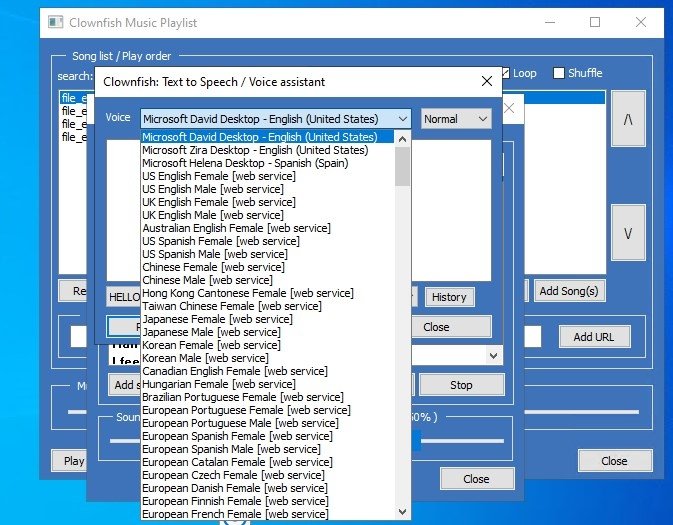Choose European French Female voice
The height and width of the screenshot is (525, 673).
[x=267, y=514]
